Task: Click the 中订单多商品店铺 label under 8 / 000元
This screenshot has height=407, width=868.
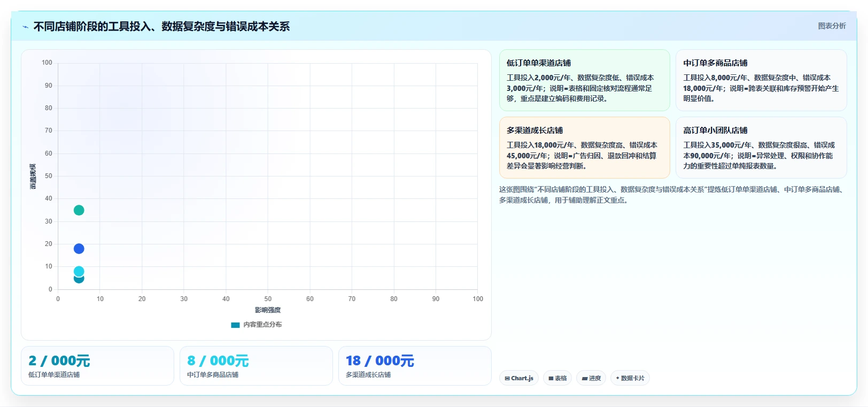Action: pyautogui.click(x=213, y=375)
